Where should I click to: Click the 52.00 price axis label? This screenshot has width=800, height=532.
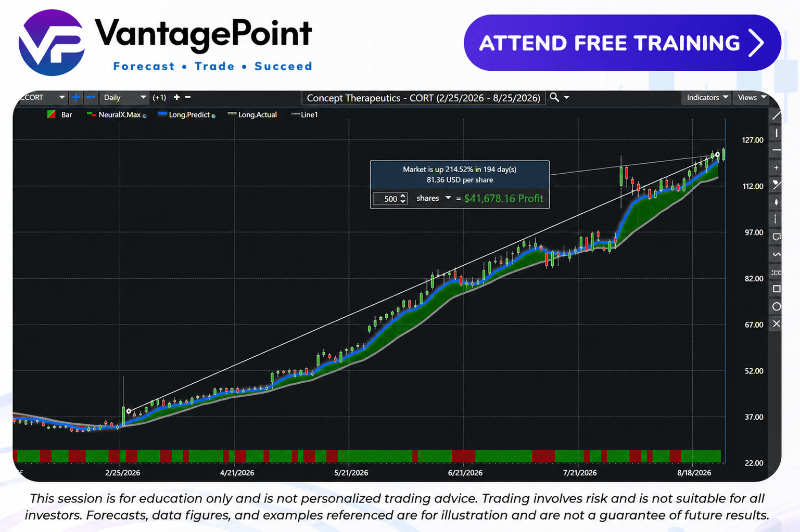coord(754,371)
